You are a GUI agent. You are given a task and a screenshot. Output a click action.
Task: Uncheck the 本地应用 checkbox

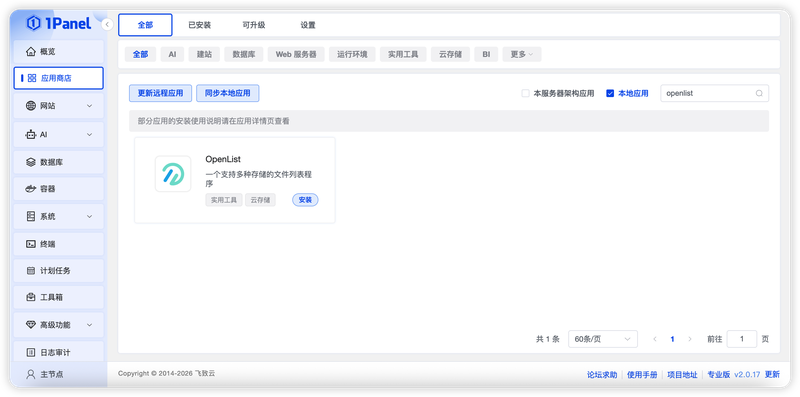[x=610, y=93]
